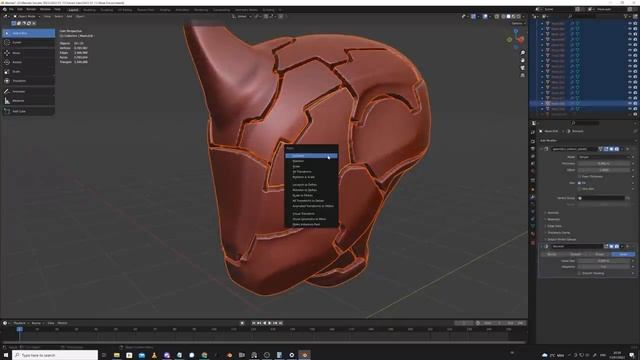Toggle camera view icon in viewport

(522, 68)
